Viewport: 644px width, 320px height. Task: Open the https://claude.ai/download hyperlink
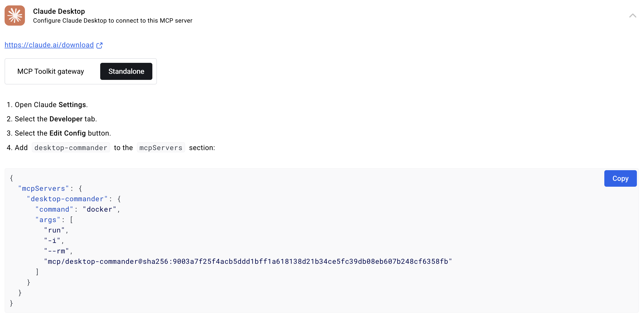(49, 45)
